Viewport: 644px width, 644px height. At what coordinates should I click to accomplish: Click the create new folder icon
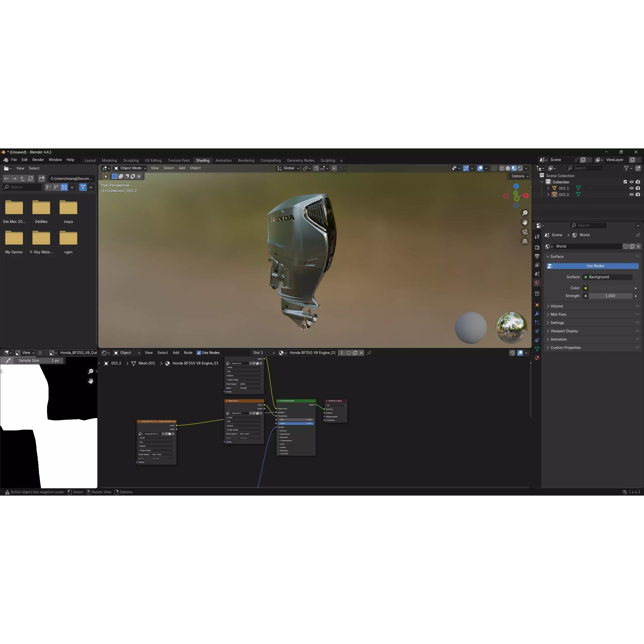42,179
